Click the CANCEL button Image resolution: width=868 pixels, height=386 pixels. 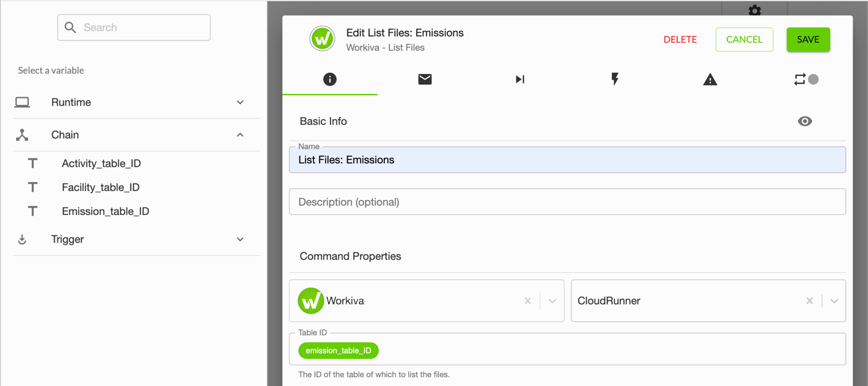coord(744,39)
